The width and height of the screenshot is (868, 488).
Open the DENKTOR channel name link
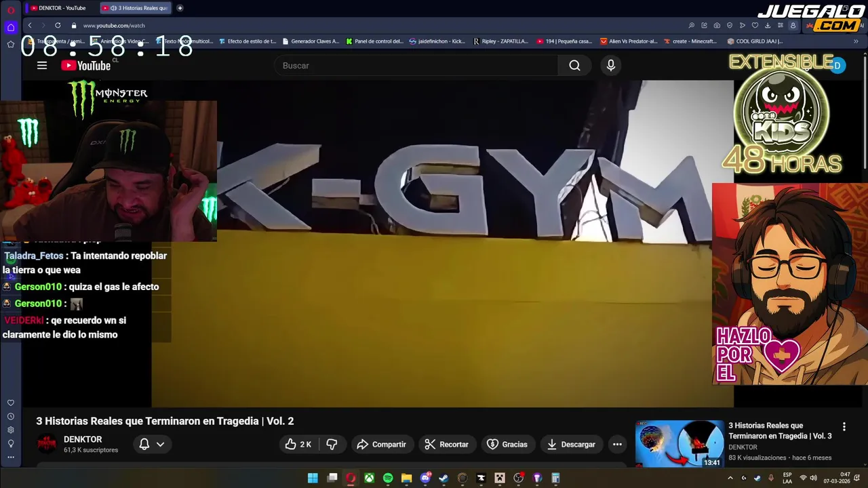click(x=83, y=439)
